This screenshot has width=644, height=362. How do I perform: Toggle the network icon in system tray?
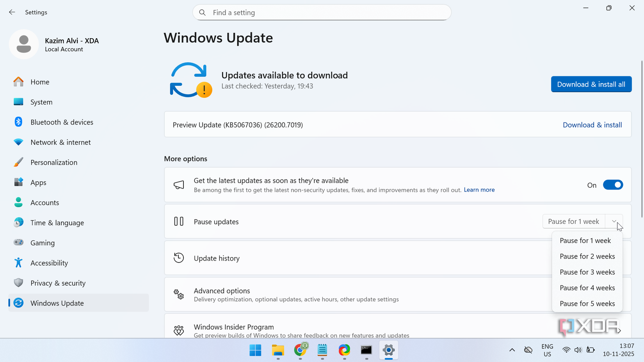pos(566,350)
